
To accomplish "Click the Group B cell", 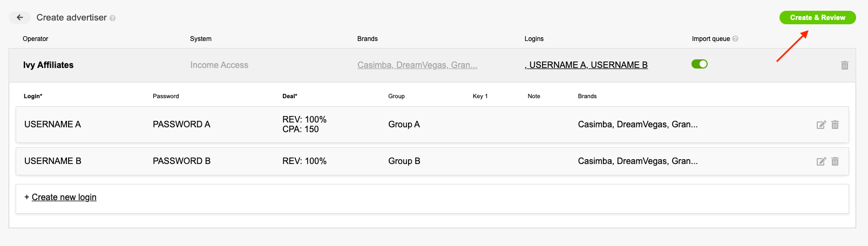I will (404, 161).
